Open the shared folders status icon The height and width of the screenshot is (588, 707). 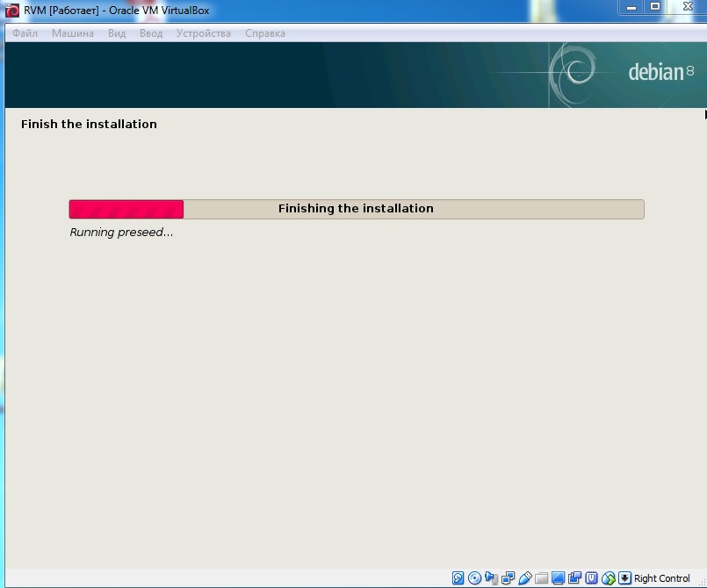tap(542, 578)
